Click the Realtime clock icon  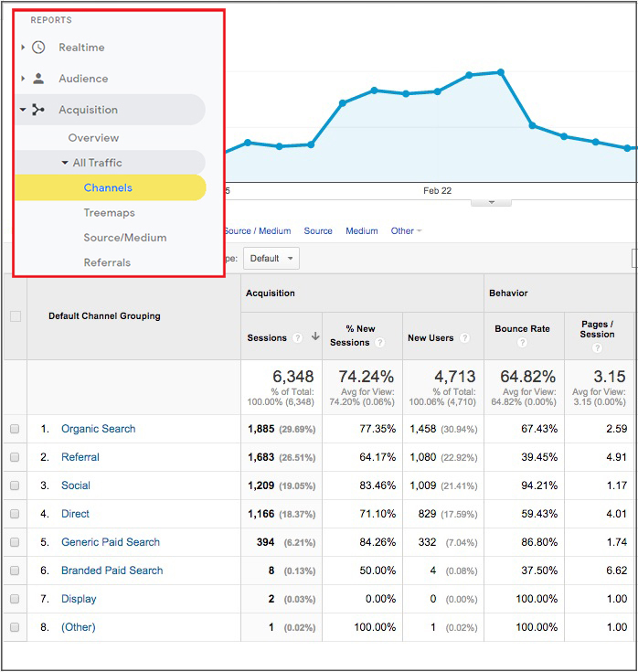[37, 48]
